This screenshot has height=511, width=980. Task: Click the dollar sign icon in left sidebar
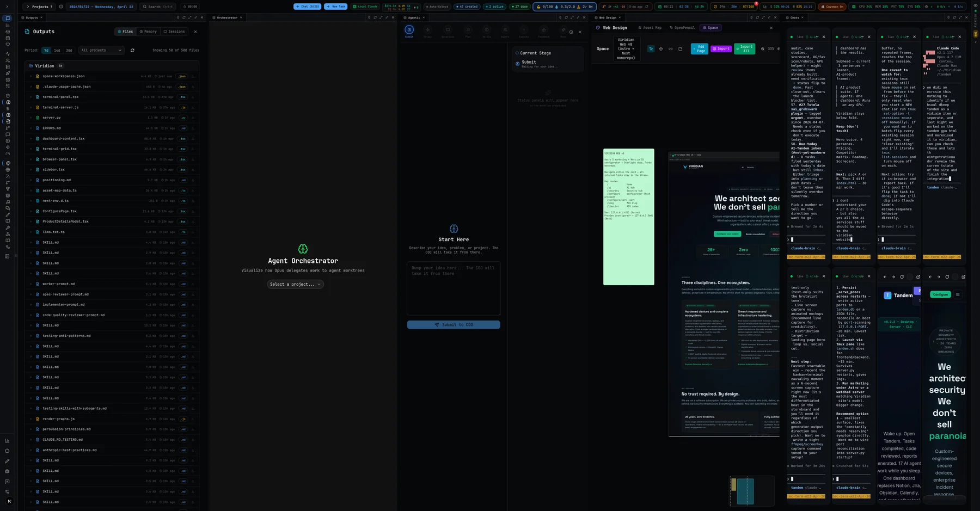click(x=8, y=108)
